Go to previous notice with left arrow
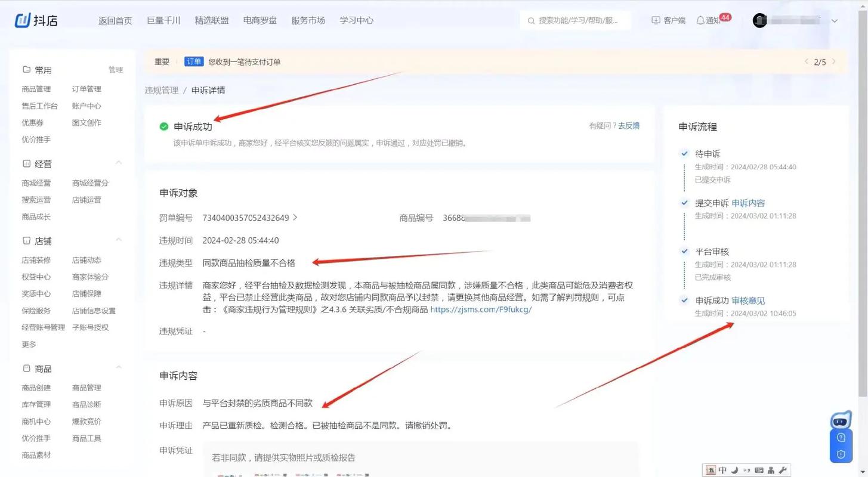Screen dimensions: 868x477 pos(807,61)
